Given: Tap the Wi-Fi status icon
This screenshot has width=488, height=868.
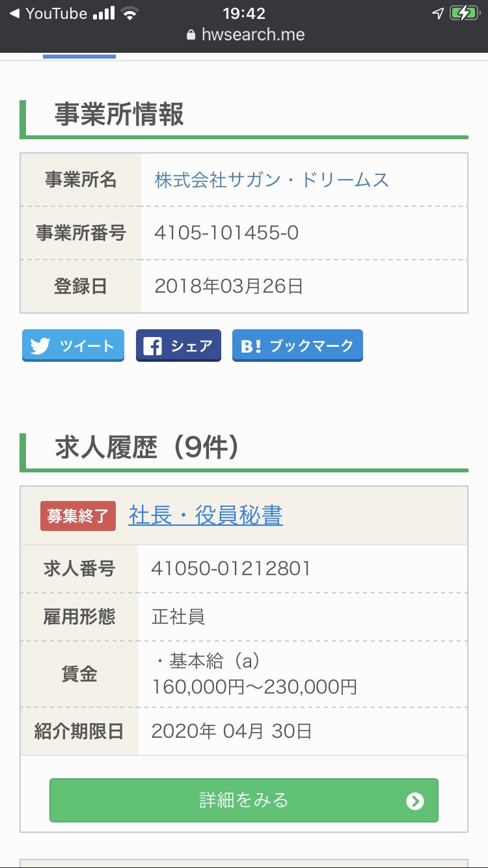Looking at the screenshot, I should pos(131,13).
